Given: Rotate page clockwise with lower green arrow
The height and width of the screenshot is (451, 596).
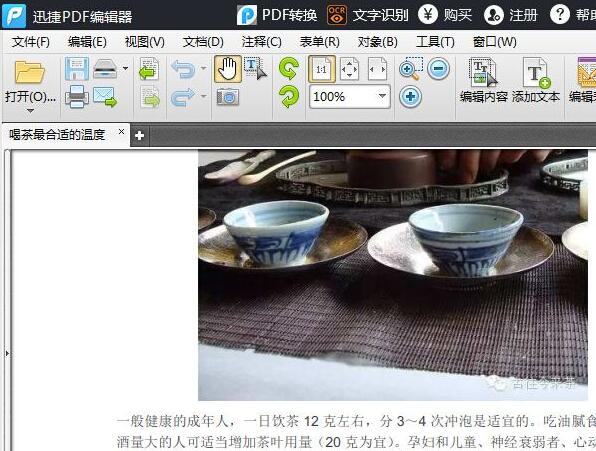Looking at the screenshot, I should 288,97.
